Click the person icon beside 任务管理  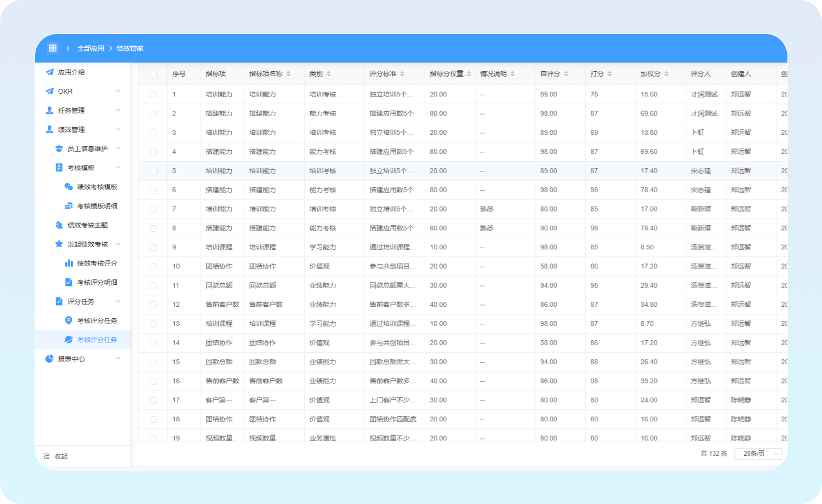pyautogui.click(x=50, y=111)
